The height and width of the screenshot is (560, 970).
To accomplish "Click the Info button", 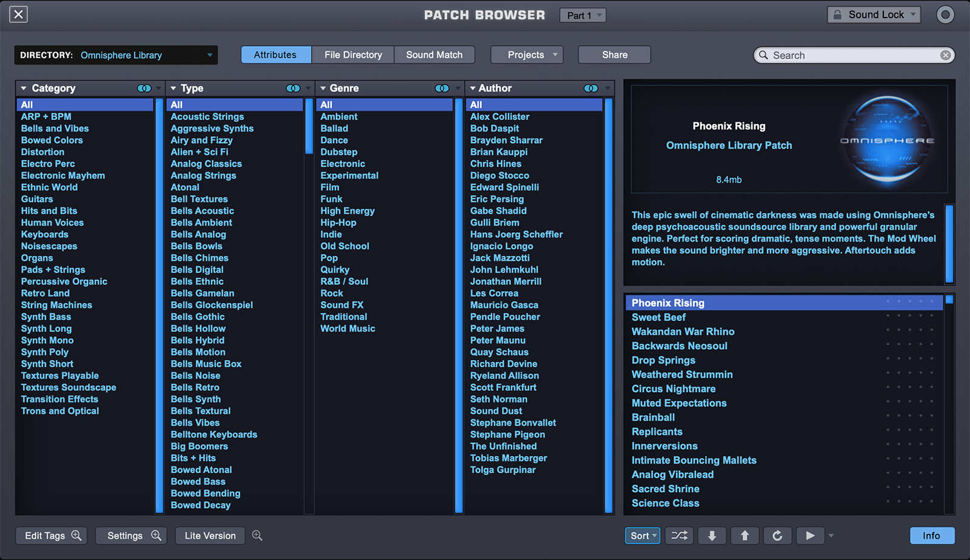I will [x=932, y=535].
